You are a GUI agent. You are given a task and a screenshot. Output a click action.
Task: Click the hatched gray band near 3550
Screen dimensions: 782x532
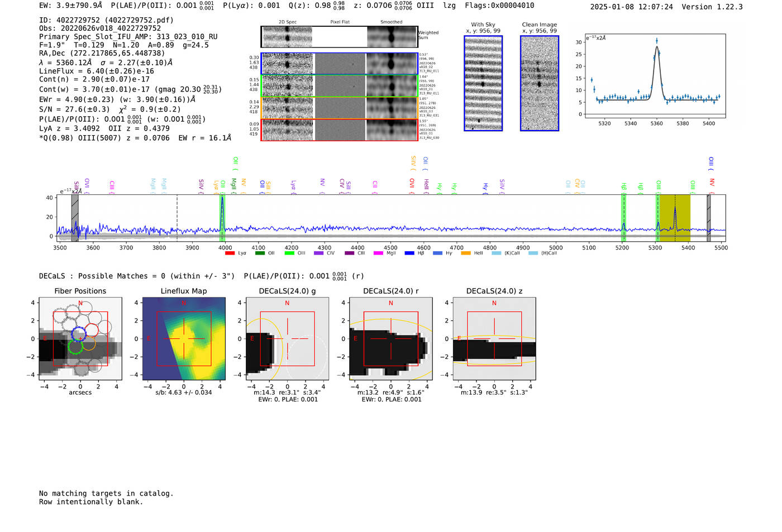tap(75, 218)
